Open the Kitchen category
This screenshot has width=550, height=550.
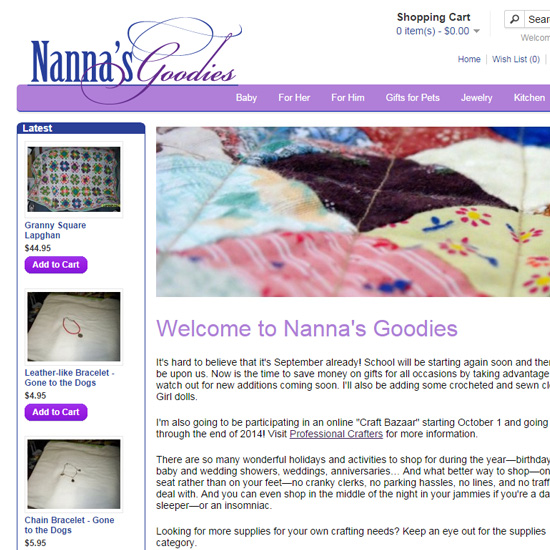(x=529, y=98)
